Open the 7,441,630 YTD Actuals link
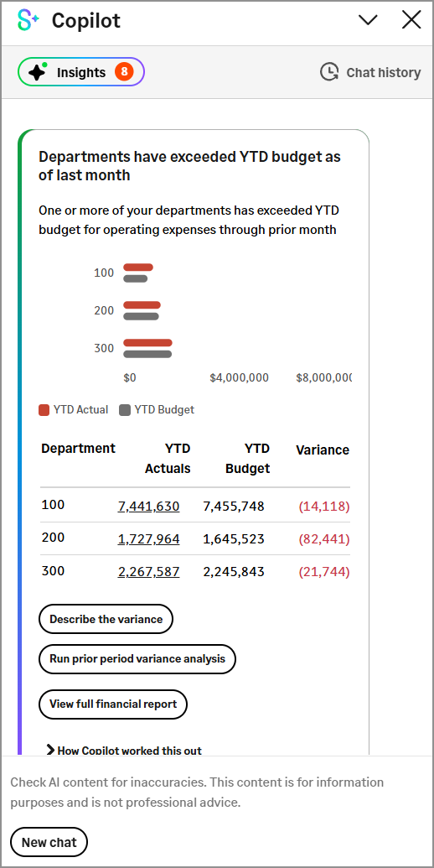434x868 pixels. tap(149, 506)
